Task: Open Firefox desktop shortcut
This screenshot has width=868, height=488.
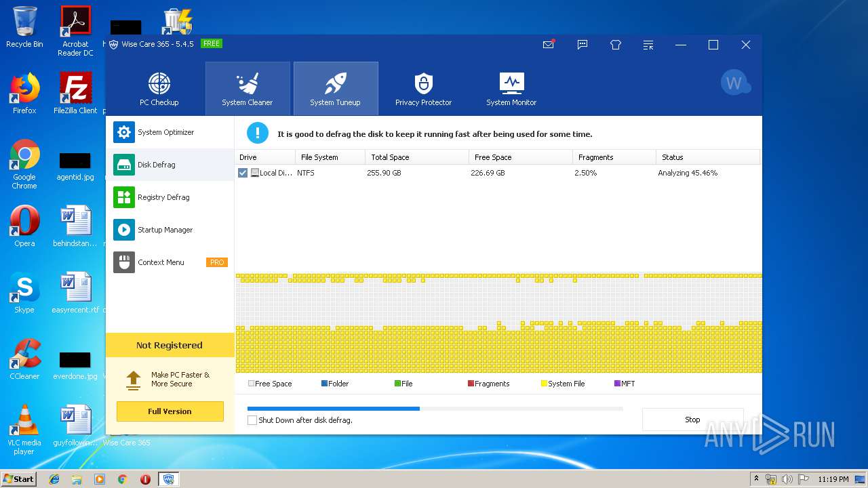Action: coord(24,94)
